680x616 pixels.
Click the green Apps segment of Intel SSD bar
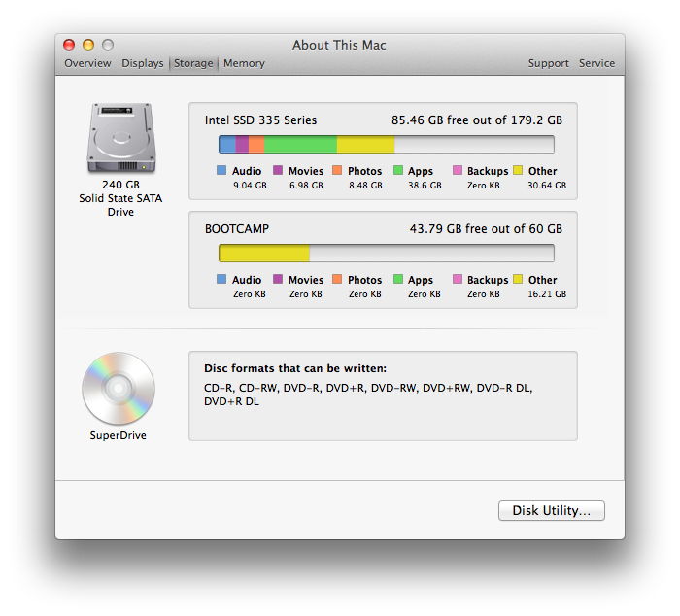300,144
